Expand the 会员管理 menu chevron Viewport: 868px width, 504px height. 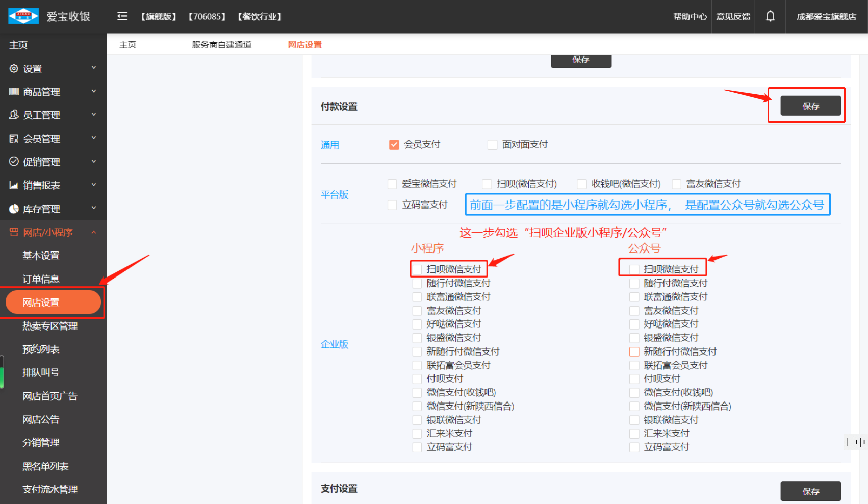[94, 138]
